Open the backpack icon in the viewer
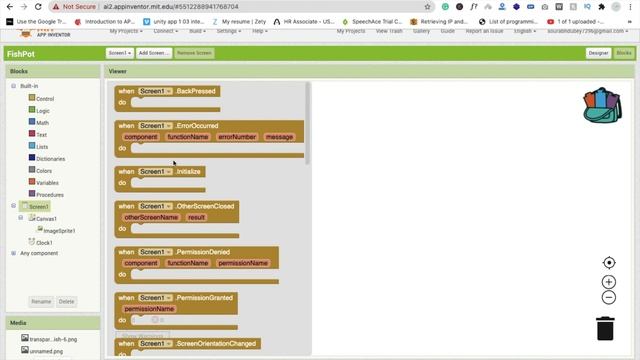Image resolution: width=640 pixels, height=360 pixels. click(602, 105)
